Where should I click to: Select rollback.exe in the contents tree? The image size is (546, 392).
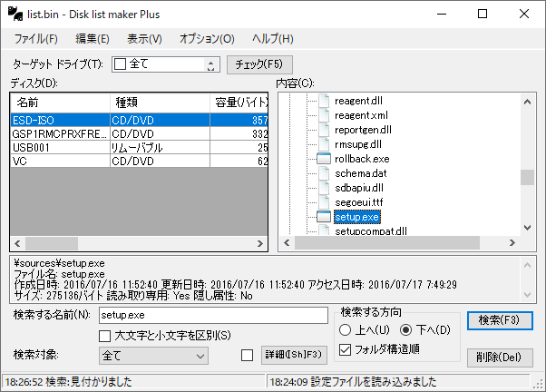point(362,159)
